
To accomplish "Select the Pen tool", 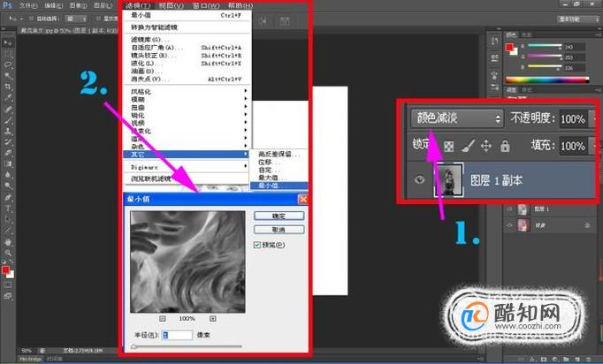I will (x=8, y=197).
